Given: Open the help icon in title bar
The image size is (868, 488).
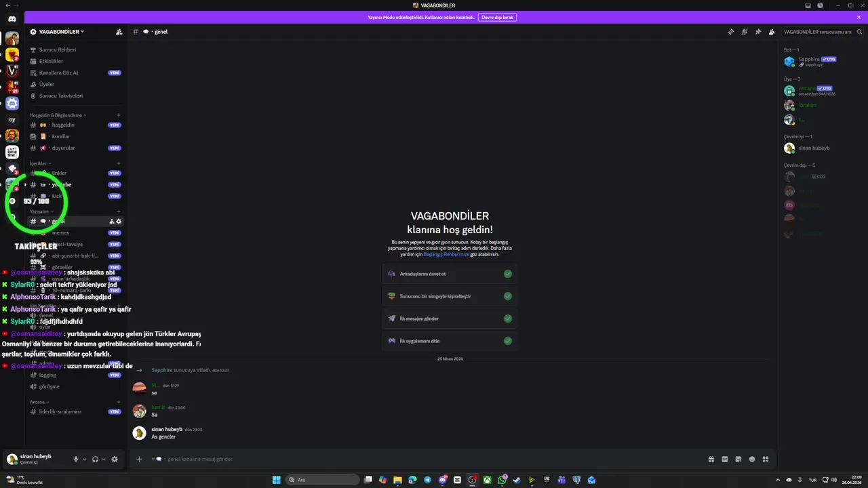Looking at the screenshot, I should pyautogui.click(x=821, y=5).
